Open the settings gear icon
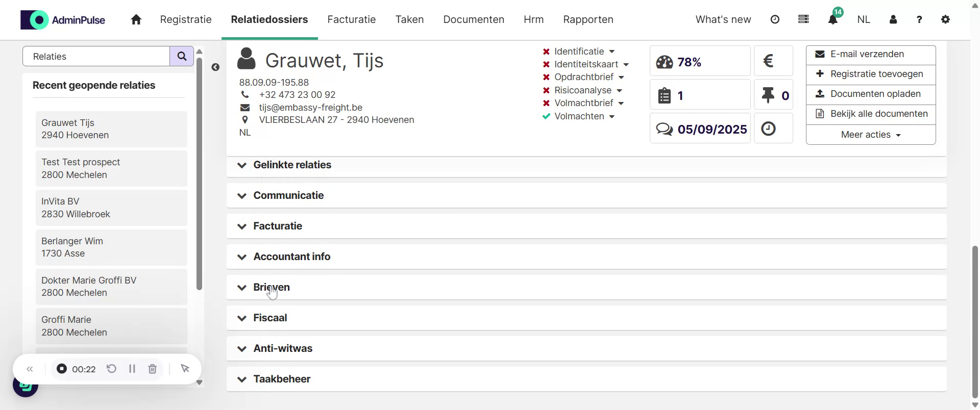Viewport: 980px width, 410px height. coord(945,19)
